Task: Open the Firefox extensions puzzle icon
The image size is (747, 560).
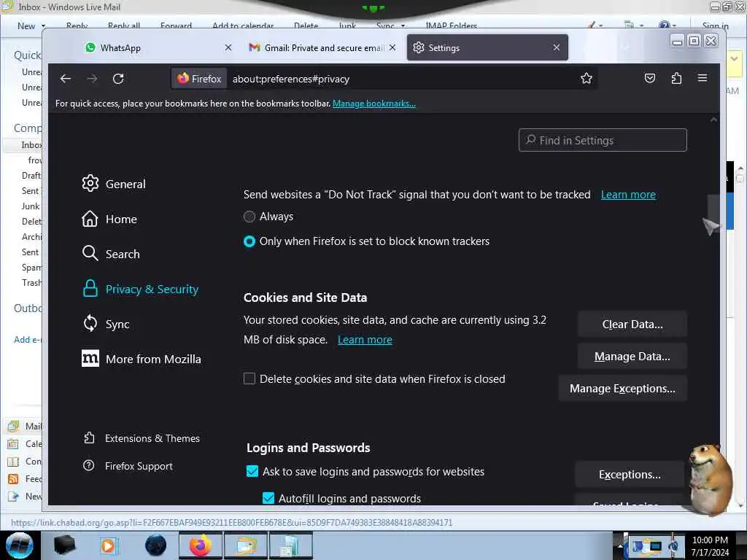Action: click(676, 78)
